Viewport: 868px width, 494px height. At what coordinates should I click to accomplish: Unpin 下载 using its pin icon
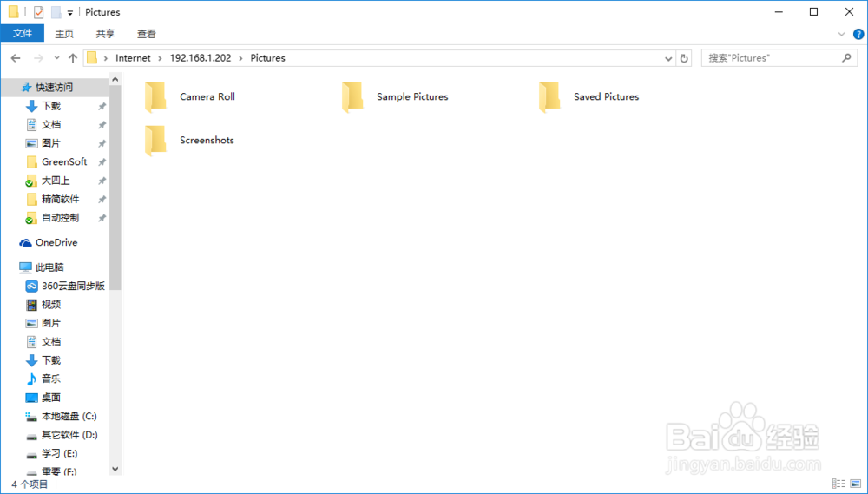pos(102,106)
